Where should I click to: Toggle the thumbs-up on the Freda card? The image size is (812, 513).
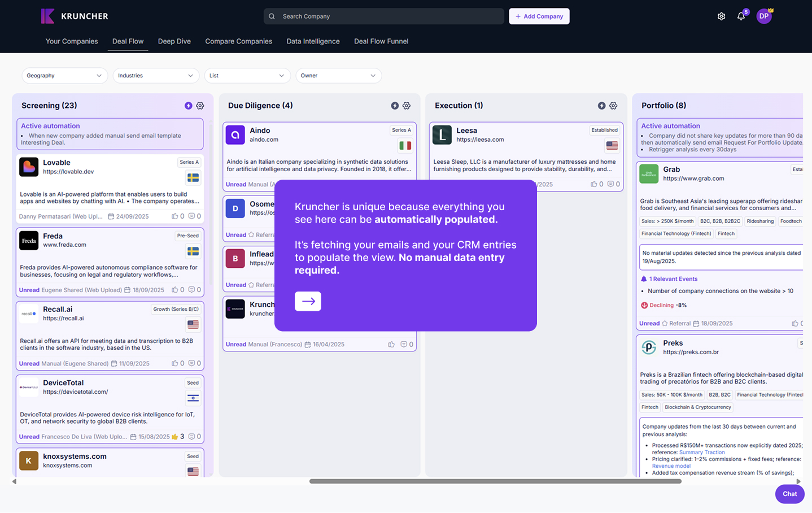175,290
